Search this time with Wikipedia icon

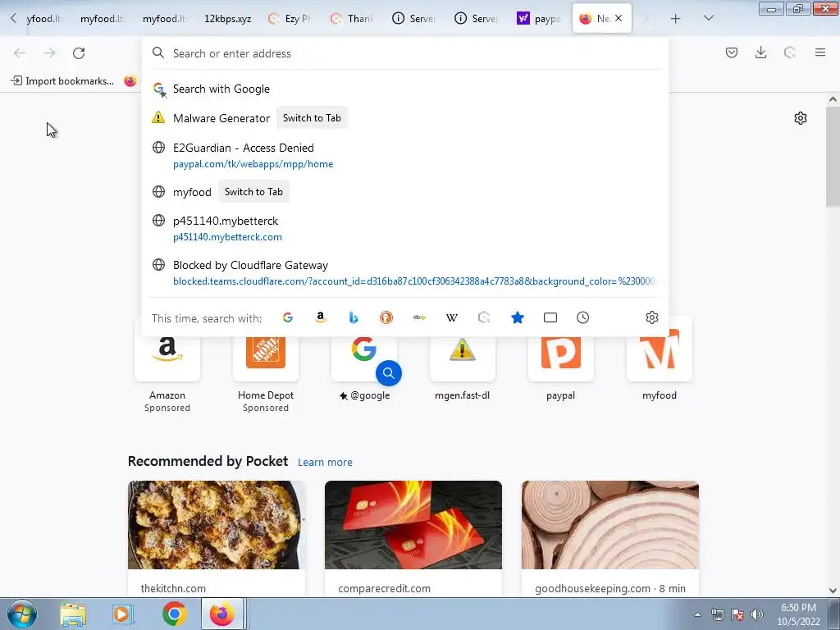point(452,317)
